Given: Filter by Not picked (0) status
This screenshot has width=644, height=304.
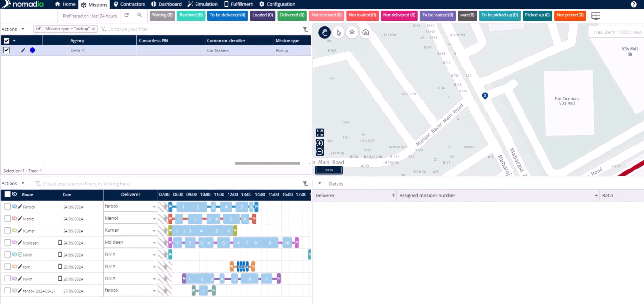Looking at the screenshot, I should 570,15.
